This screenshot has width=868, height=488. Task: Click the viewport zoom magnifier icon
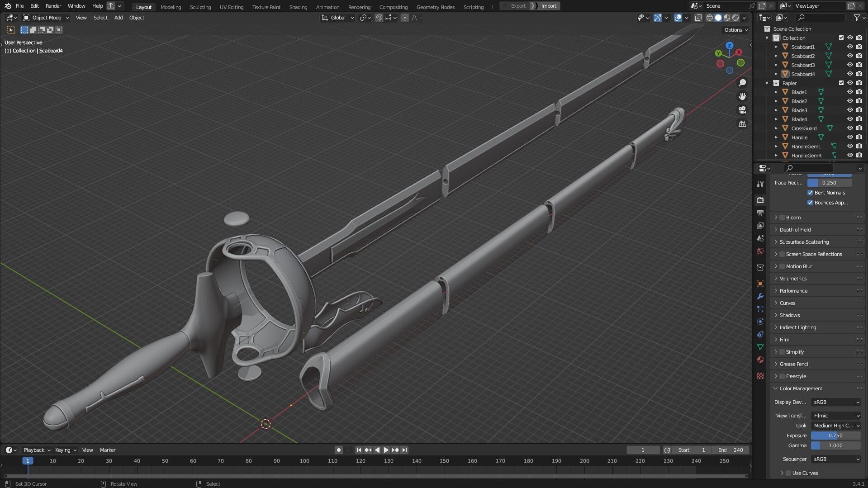[742, 83]
